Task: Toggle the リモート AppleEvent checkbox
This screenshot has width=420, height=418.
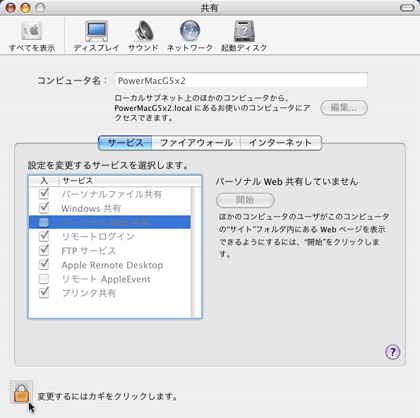Action: click(x=44, y=279)
